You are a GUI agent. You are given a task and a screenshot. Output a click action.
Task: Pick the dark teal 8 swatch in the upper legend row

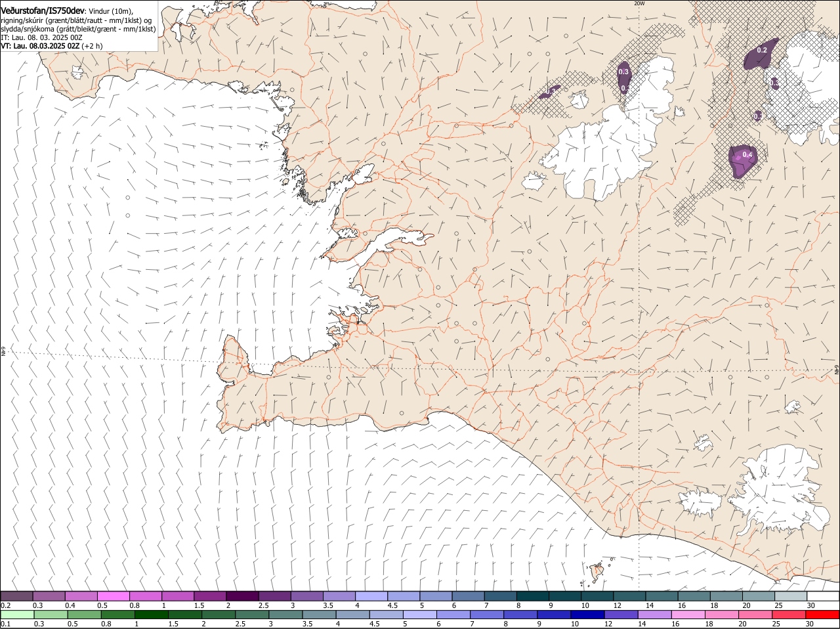point(532,596)
